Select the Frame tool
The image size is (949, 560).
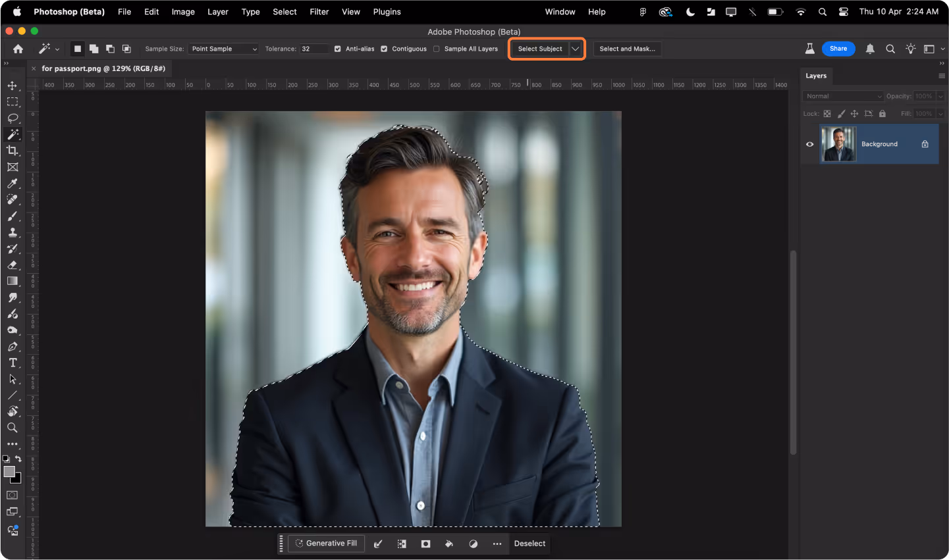click(x=13, y=167)
